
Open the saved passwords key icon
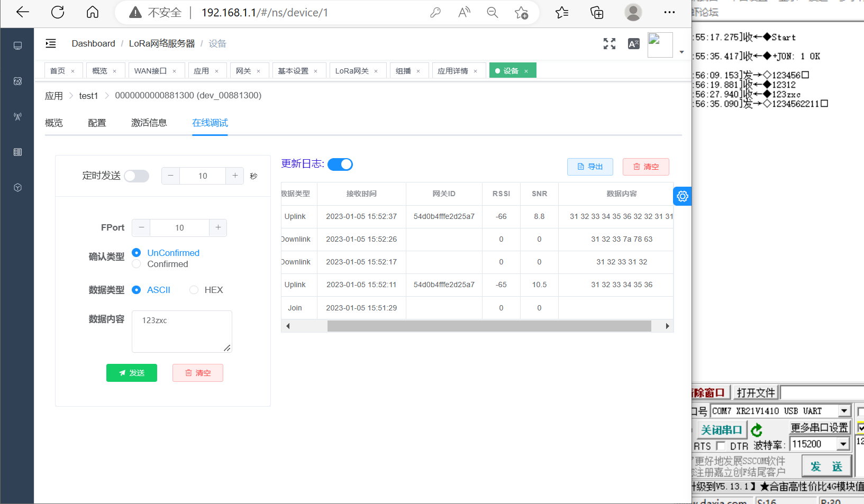[435, 12]
